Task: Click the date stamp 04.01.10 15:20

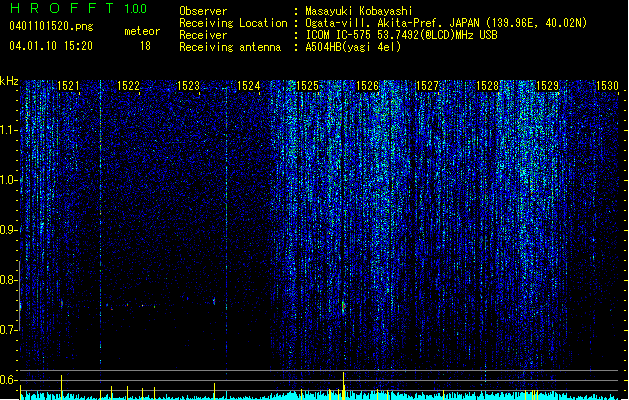Action: coord(51,46)
